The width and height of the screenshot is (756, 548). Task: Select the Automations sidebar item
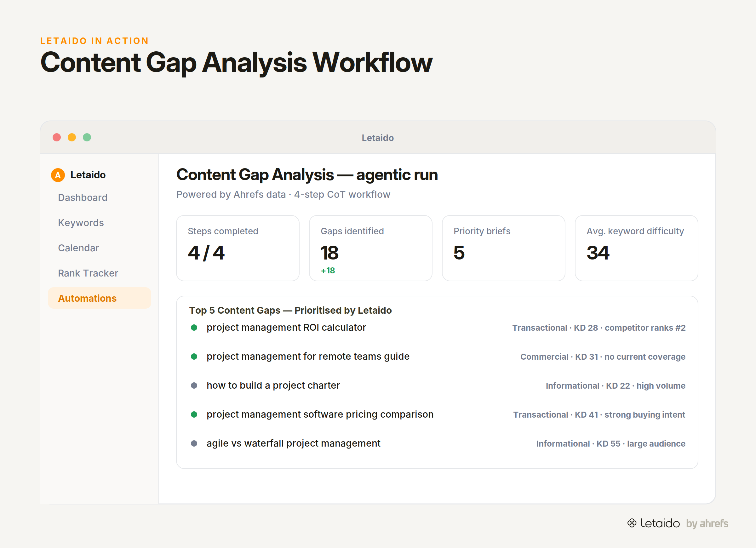point(100,298)
